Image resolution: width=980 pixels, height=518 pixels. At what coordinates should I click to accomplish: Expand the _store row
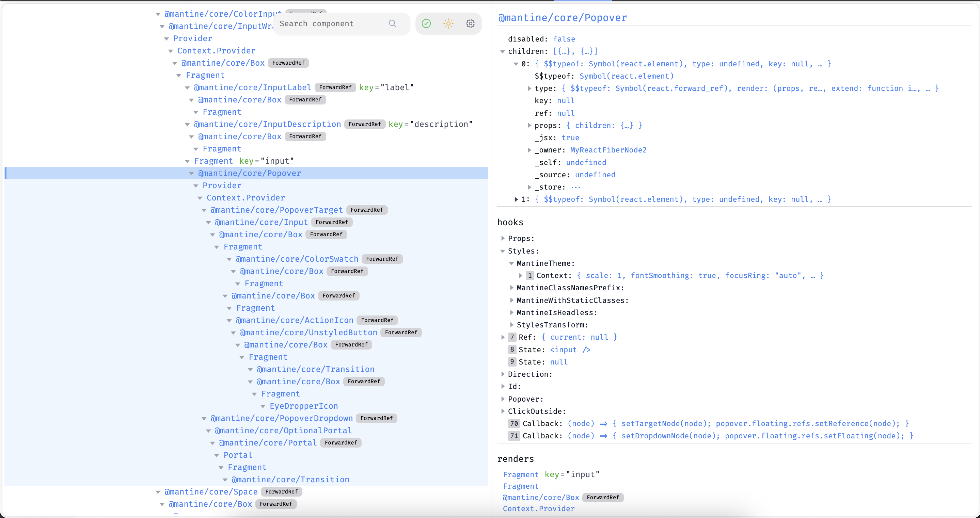click(529, 187)
